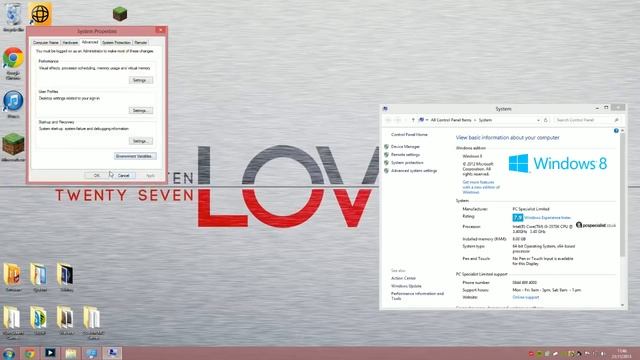Select the iTunes desktop shortcut
The height and width of the screenshot is (360, 640).
pyautogui.click(x=13, y=104)
